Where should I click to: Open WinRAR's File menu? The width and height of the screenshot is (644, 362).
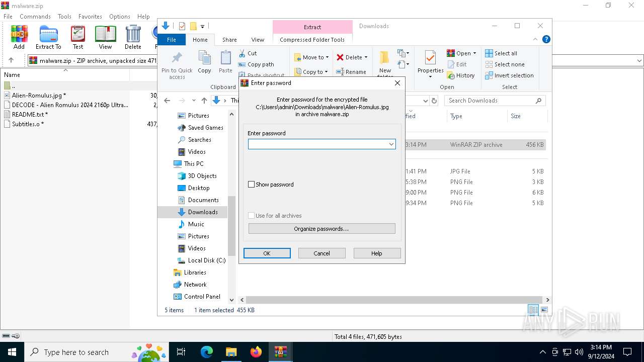coord(8,17)
